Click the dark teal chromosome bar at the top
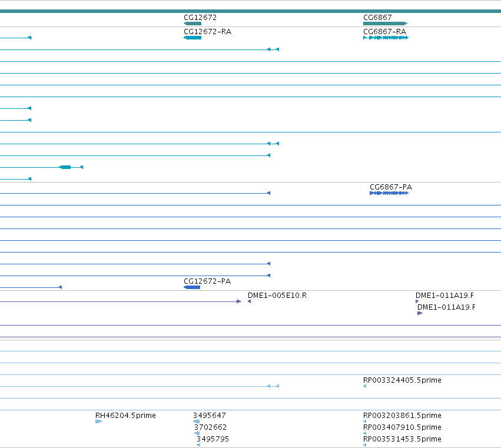This screenshot has height=448, width=501. [251, 11]
